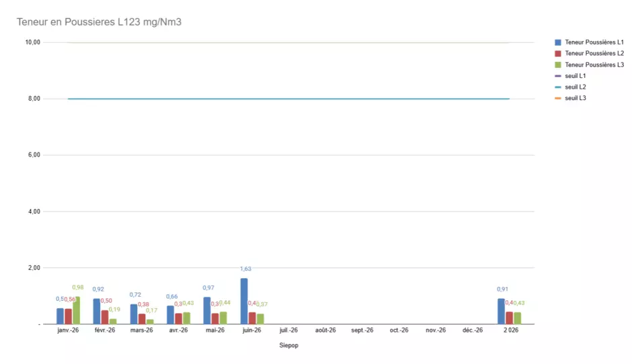Select the seuil L2 legend entry

pyautogui.click(x=570, y=87)
